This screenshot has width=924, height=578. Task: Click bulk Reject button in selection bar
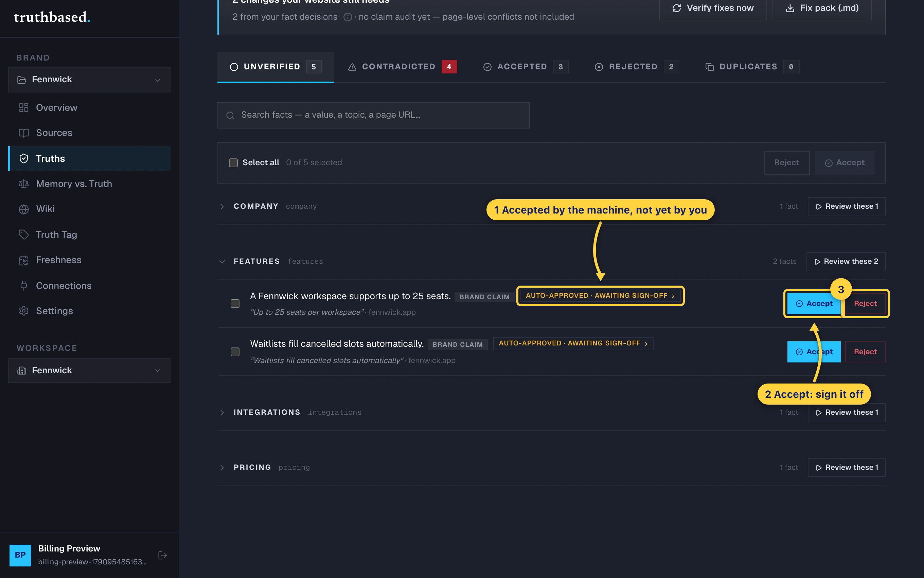click(787, 163)
